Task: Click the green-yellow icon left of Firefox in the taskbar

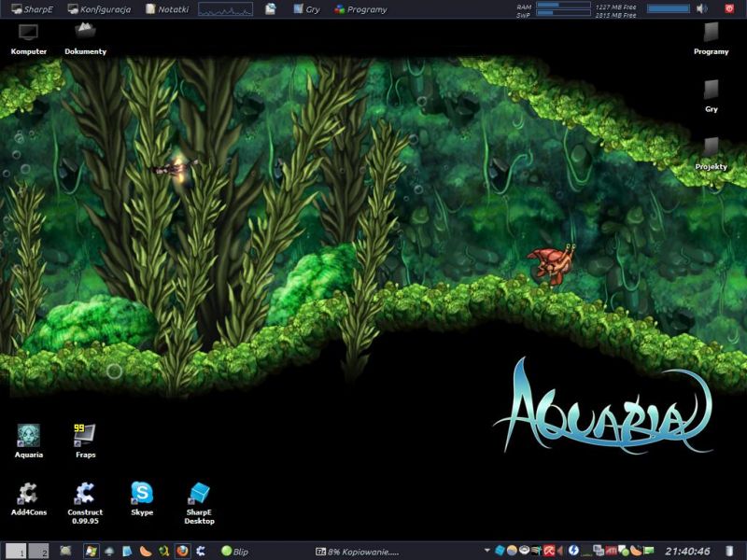Action: click(164, 551)
